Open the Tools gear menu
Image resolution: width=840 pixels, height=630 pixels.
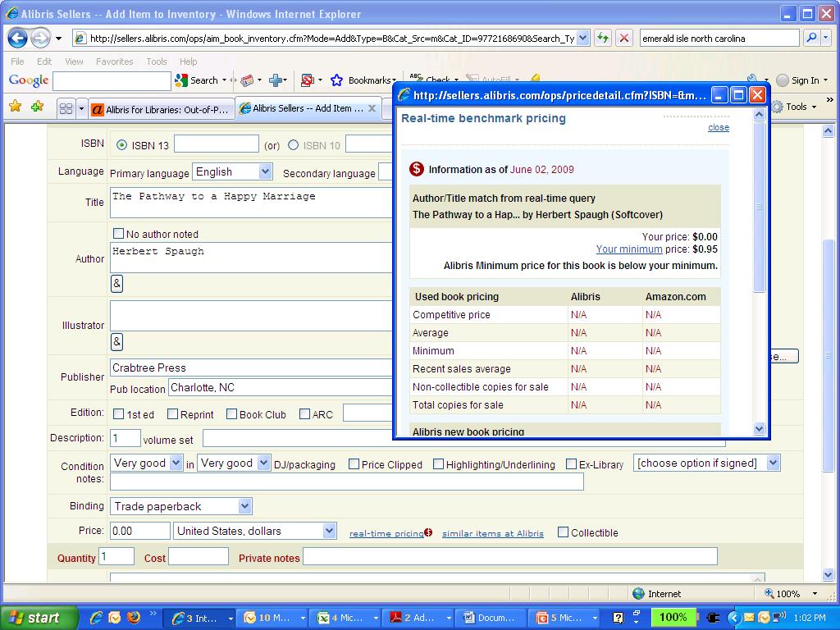pos(795,107)
